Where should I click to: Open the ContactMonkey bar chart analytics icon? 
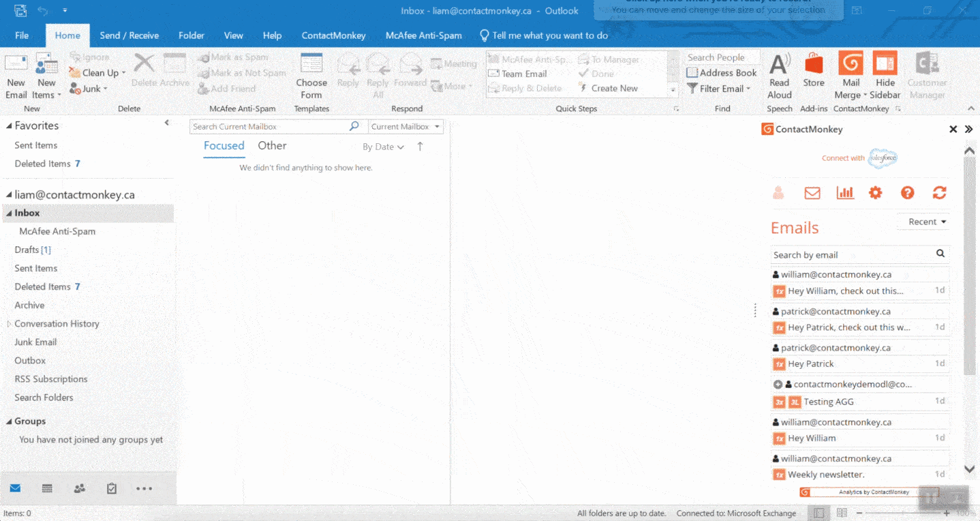click(x=845, y=193)
